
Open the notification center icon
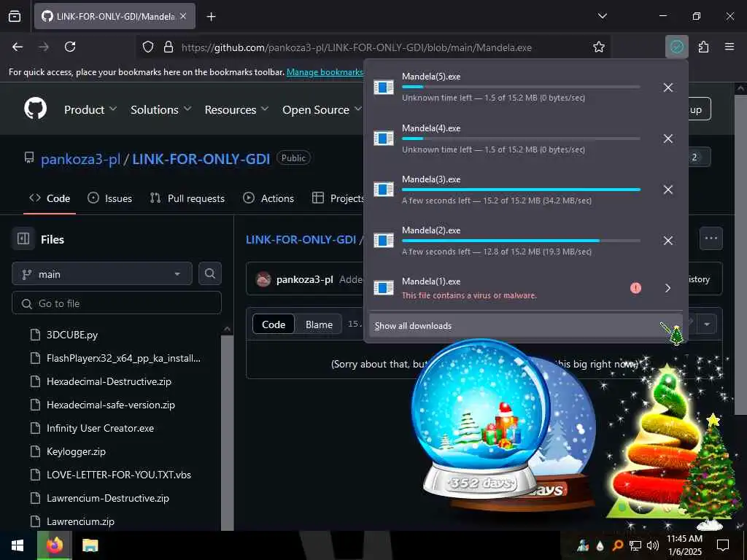[x=723, y=545]
